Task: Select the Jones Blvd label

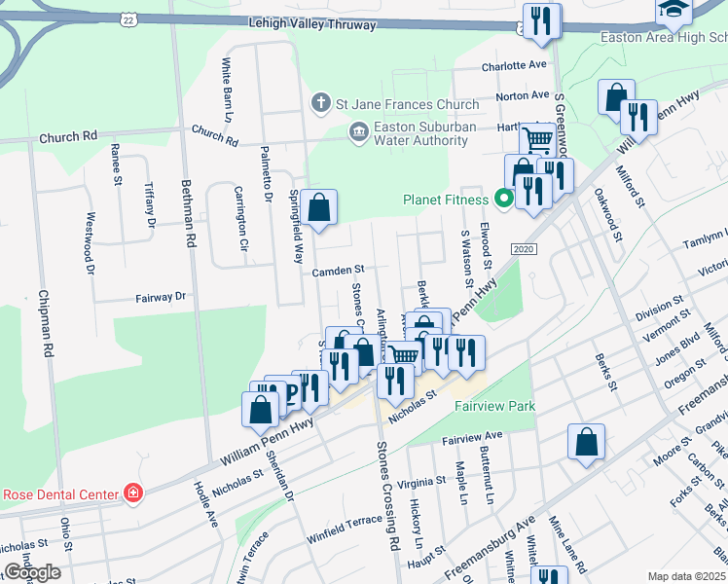Action: (677, 349)
